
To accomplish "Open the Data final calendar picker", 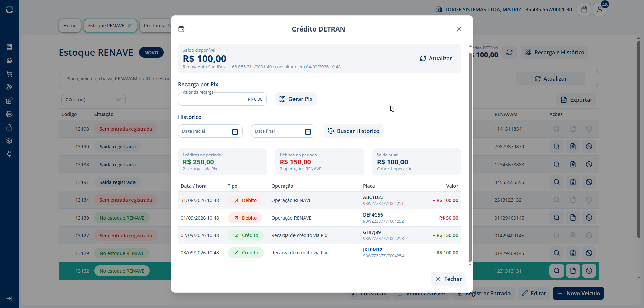I will click(308, 131).
